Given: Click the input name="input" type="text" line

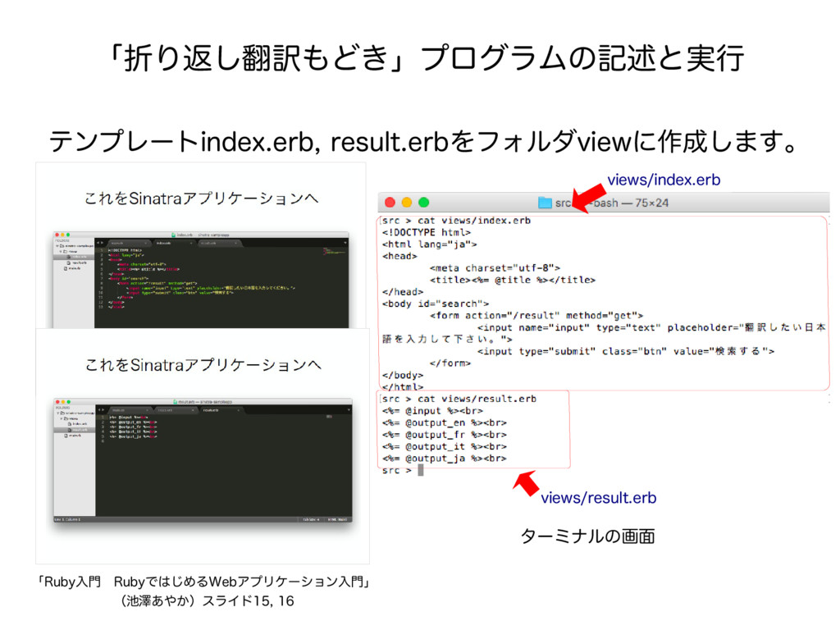Looking at the screenshot, I should (604, 333).
